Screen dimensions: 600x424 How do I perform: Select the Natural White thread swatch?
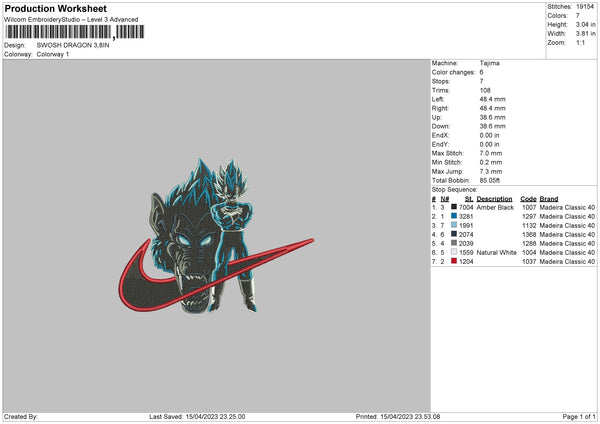point(454,252)
